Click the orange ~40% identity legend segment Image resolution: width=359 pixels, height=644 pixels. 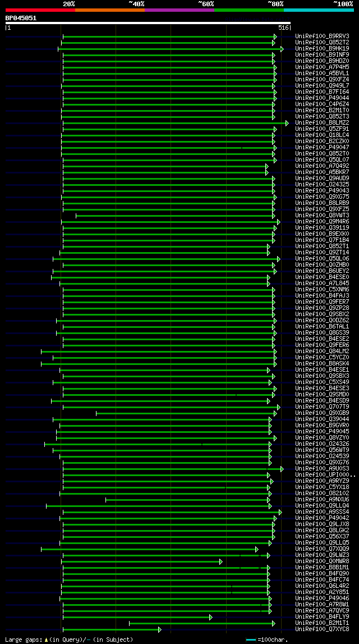pos(110,10)
